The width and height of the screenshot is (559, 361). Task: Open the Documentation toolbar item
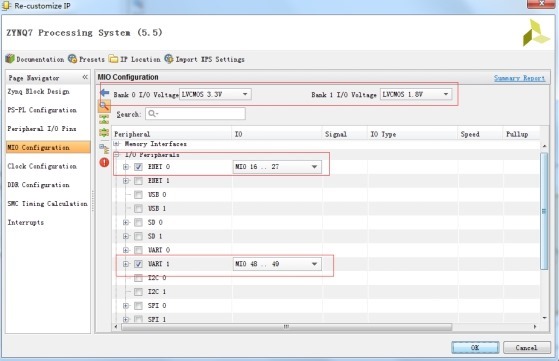coord(35,59)
